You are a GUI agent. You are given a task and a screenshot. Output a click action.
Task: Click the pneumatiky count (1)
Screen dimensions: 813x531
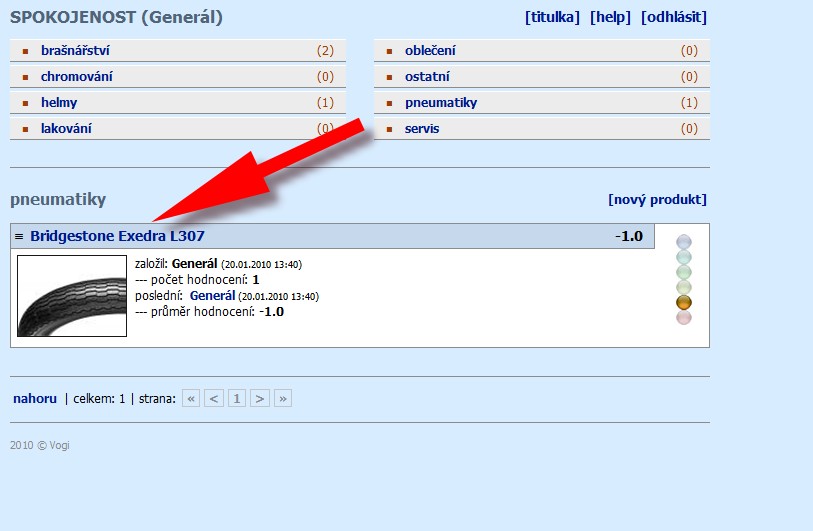click(x=690, y=103)
